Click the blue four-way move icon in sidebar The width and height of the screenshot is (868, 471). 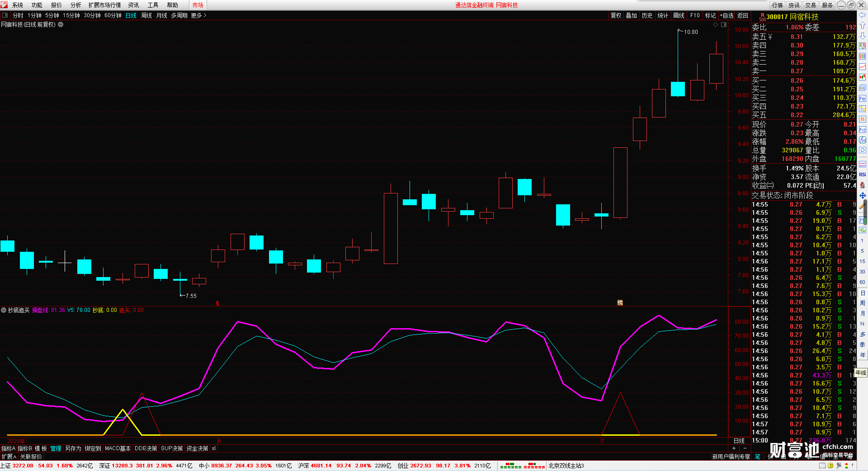863,195
